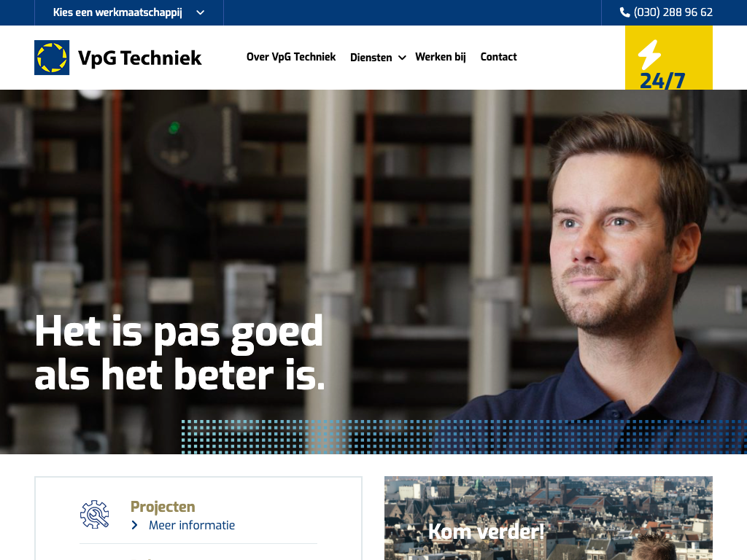This screenshot has height=560, width=747.
Task: Open the Meer informatie link
Action: click(192, 525)
